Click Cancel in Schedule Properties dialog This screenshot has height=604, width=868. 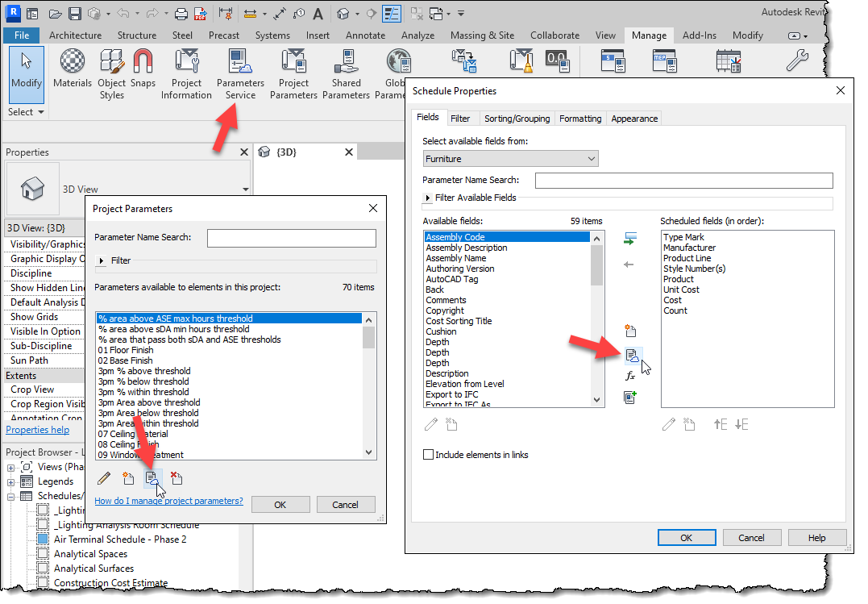point(751,538)
